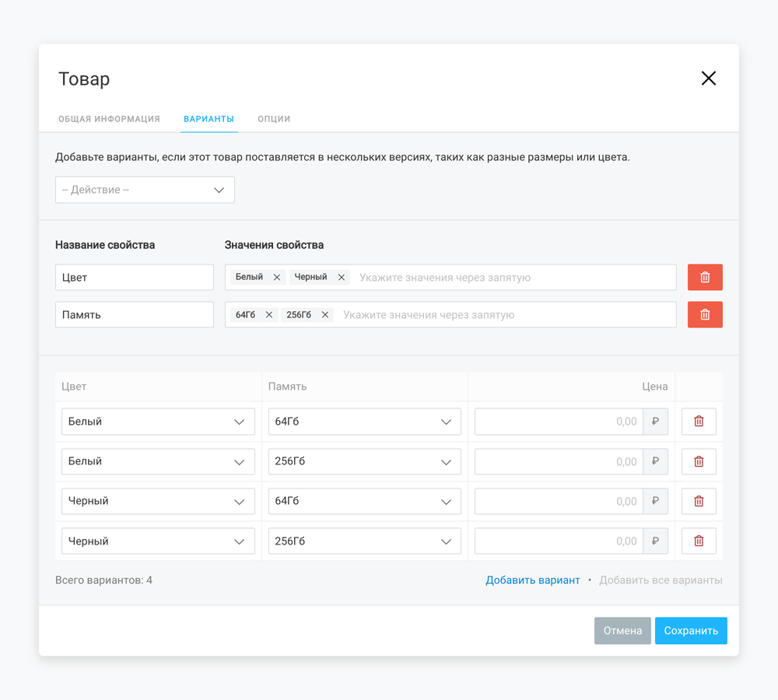The width and height of the screenshot is (778, 700).
Task: Remove the Белый tag from values
Action: tap(276, 278)
